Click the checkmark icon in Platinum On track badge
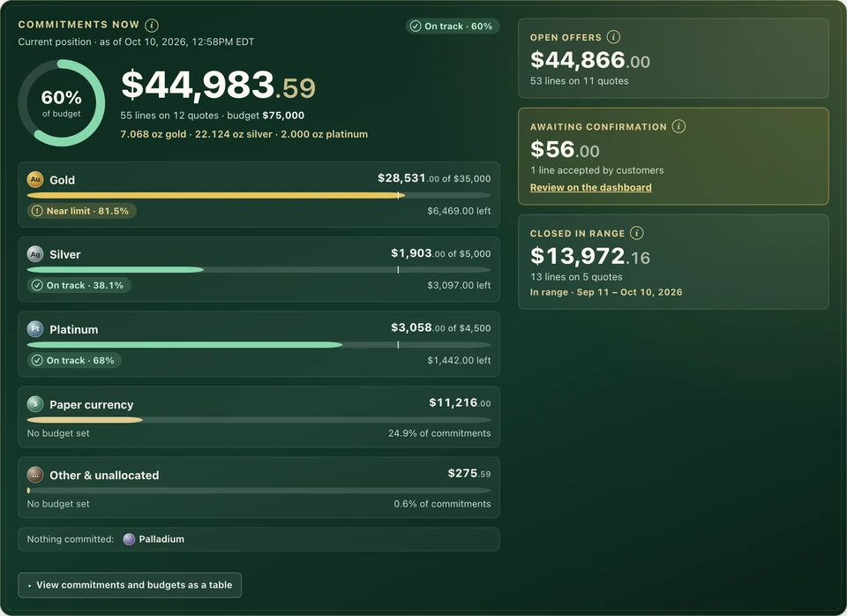847x616 pixels. tap(37, 360)
